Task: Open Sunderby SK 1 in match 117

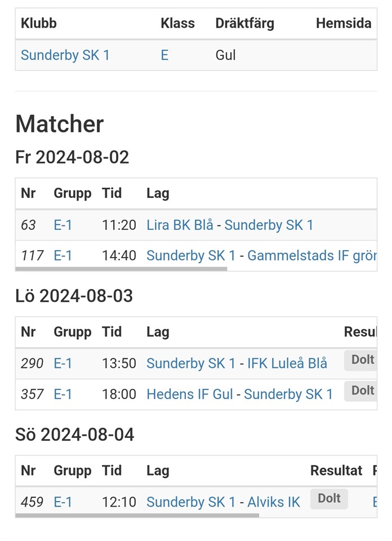Action: [191, 256]
